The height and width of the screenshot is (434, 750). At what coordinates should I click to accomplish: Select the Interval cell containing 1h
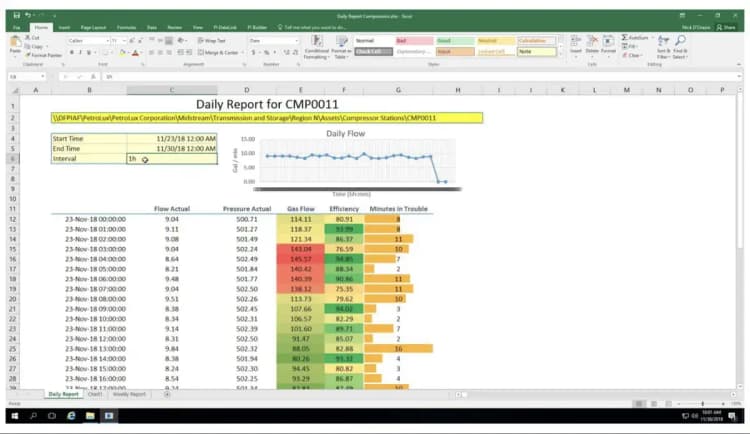click(168, 158)
